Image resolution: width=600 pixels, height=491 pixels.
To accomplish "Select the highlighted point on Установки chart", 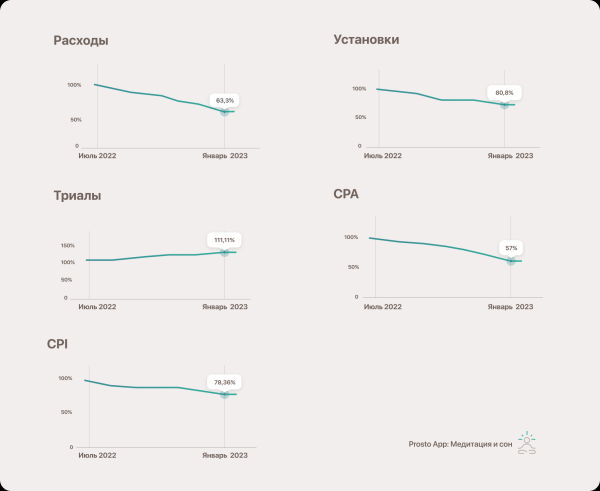I will (505, 104).
